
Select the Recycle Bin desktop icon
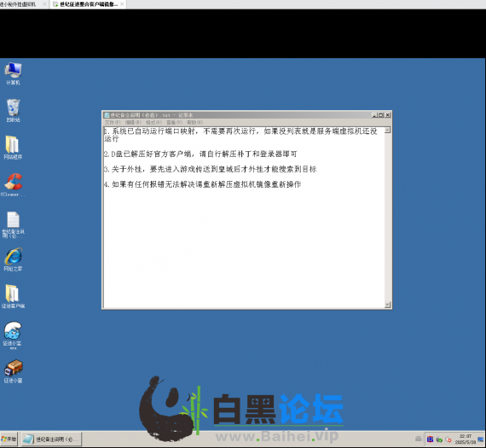[13, 110]
